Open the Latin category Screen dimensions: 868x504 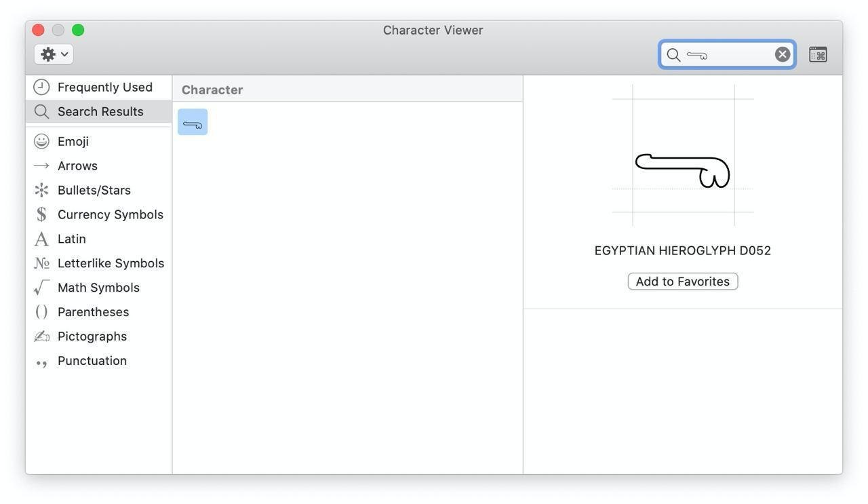98,239
